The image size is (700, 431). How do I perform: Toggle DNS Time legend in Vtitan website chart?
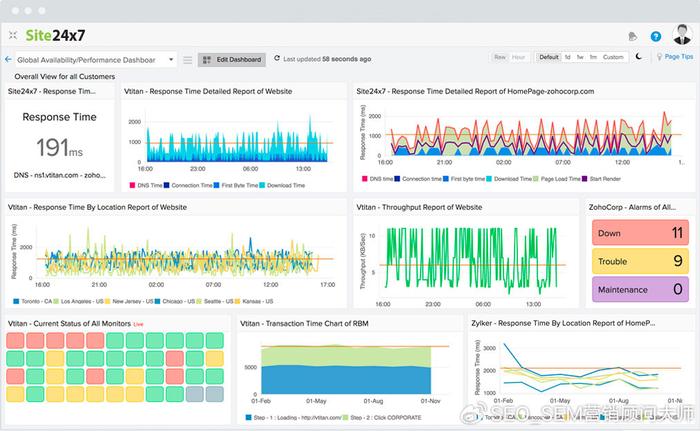click(146, 185)
